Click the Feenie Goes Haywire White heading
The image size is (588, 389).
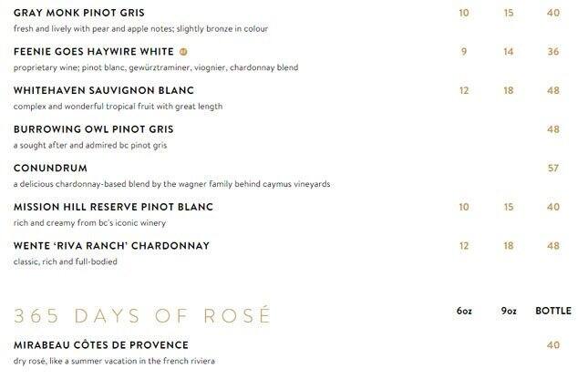click(94, 52)
